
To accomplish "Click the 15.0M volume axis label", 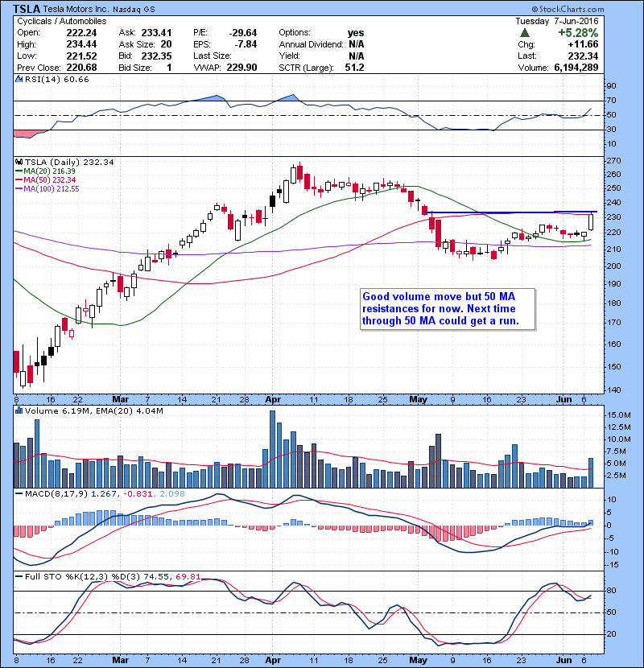I will click(x=619, y=415).
